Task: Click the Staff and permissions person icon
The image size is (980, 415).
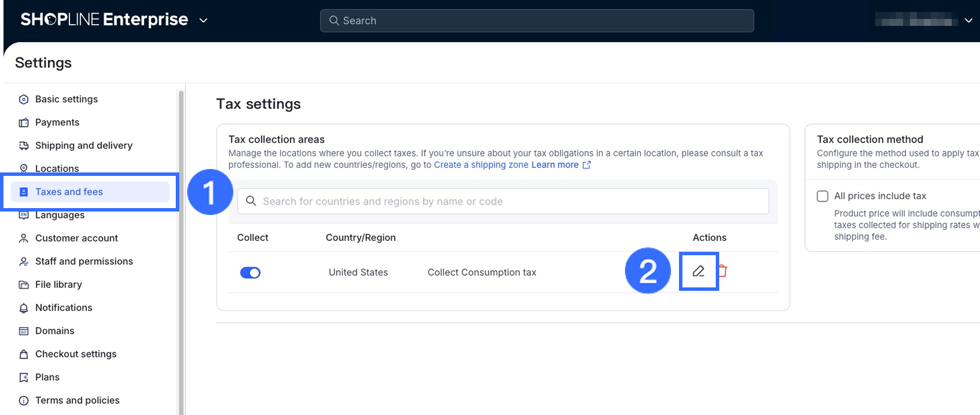Action: click(24, 262)
